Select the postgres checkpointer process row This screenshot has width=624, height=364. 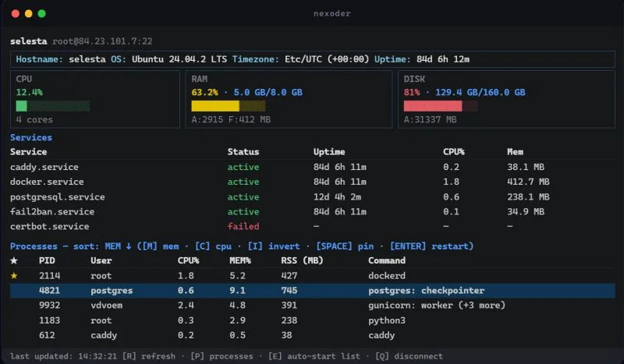pyautogui.click(x=313, y=291)
